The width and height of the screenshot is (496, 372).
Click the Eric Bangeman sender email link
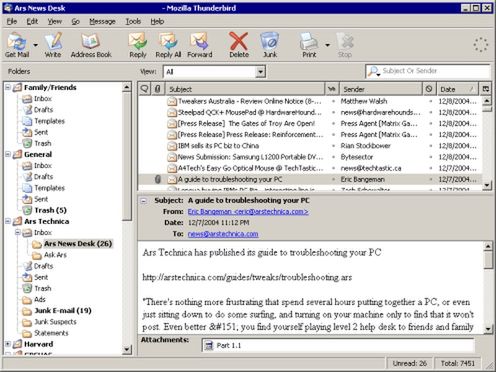click(248, 212)
